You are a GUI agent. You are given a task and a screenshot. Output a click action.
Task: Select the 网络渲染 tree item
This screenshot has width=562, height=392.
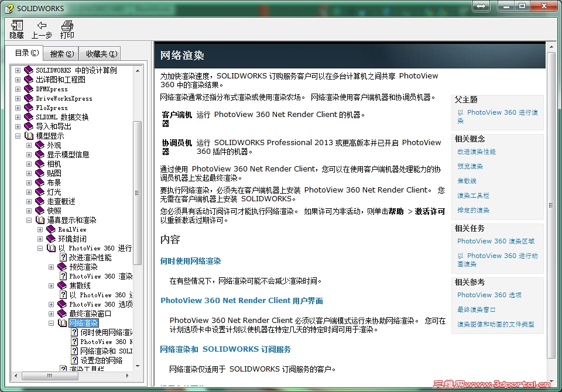click(x=83, y=323)
